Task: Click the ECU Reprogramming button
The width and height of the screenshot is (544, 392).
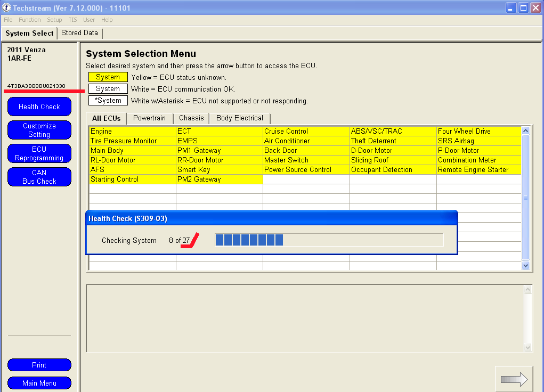Action: pyautogui.click(x=39, y=153)
